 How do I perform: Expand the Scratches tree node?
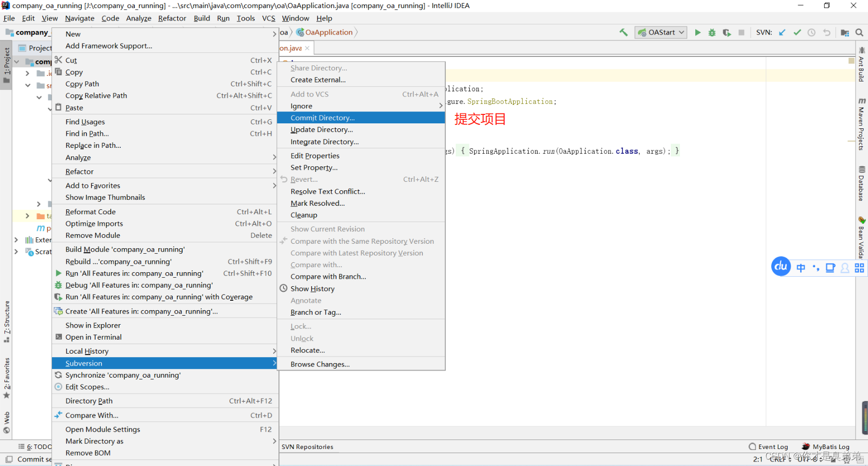point(16,252)
